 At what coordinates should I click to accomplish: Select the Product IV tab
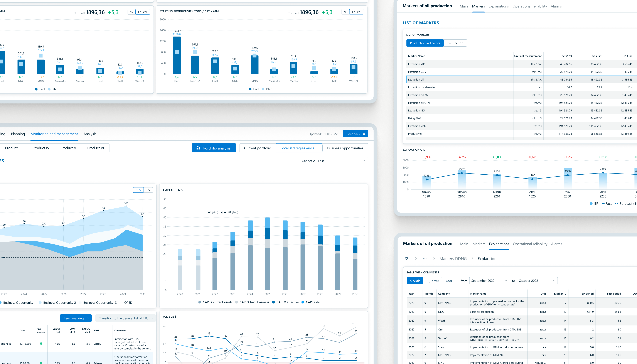coord(41,148)
